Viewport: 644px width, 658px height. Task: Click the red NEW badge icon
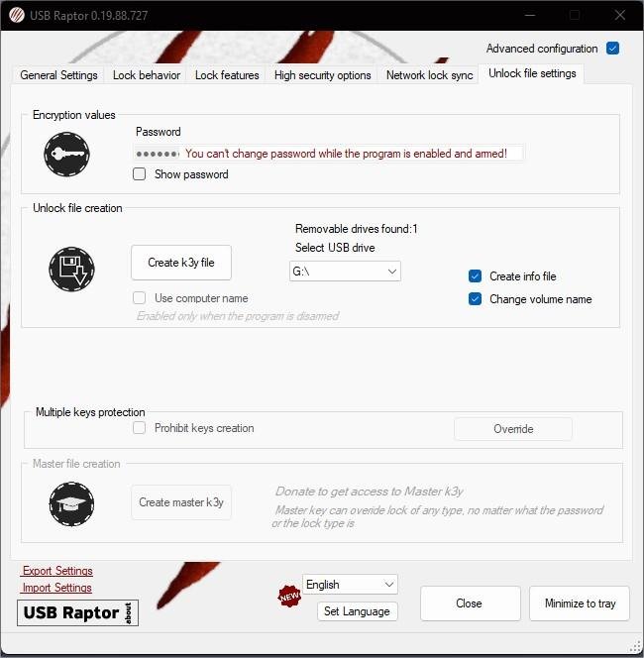[x=289, y=596]
